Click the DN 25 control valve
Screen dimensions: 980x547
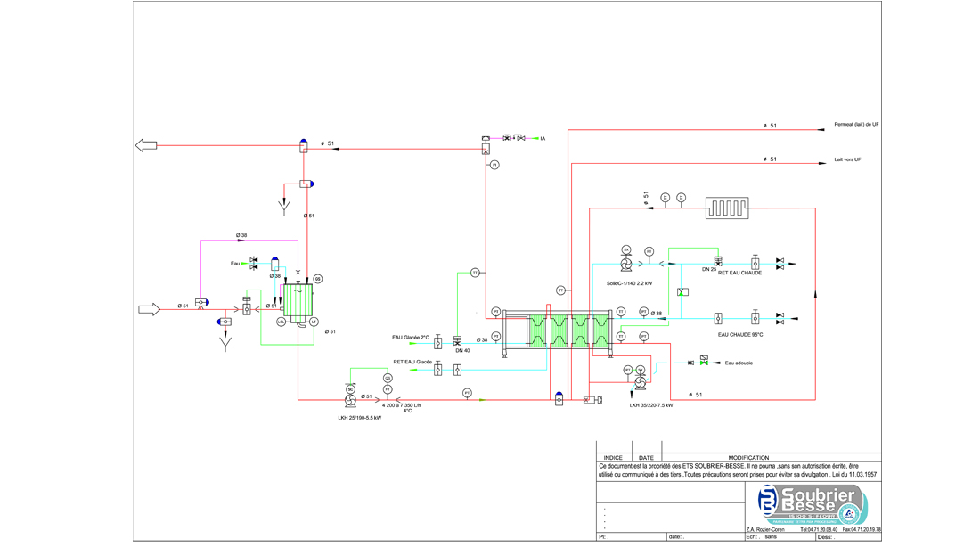pyautogui.click(x=718, y=261)
